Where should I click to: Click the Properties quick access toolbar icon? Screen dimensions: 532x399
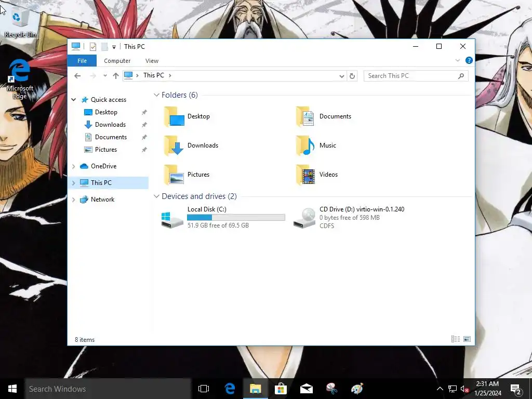[x=92, y=47]
